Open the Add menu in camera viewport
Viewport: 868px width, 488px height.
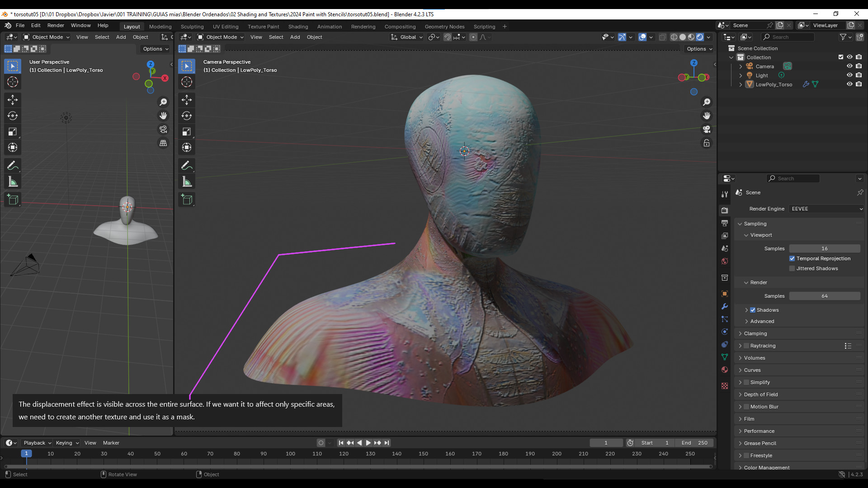295,37
